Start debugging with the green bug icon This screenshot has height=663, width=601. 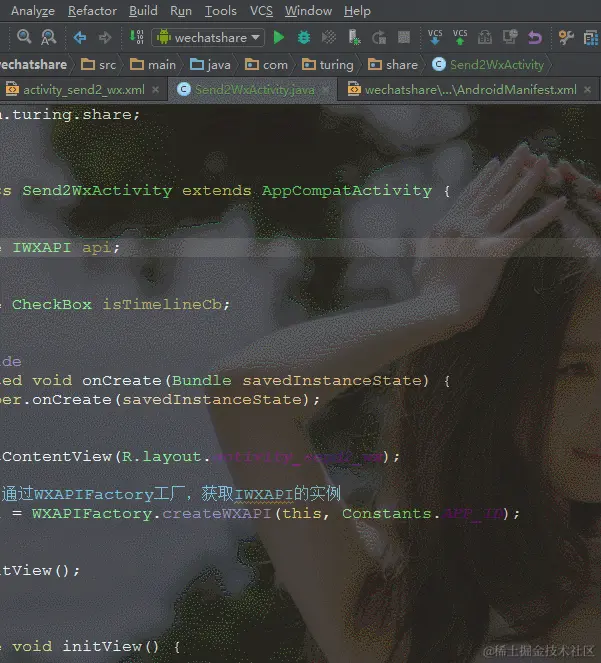pyautogui.click(x=304, y=38)
